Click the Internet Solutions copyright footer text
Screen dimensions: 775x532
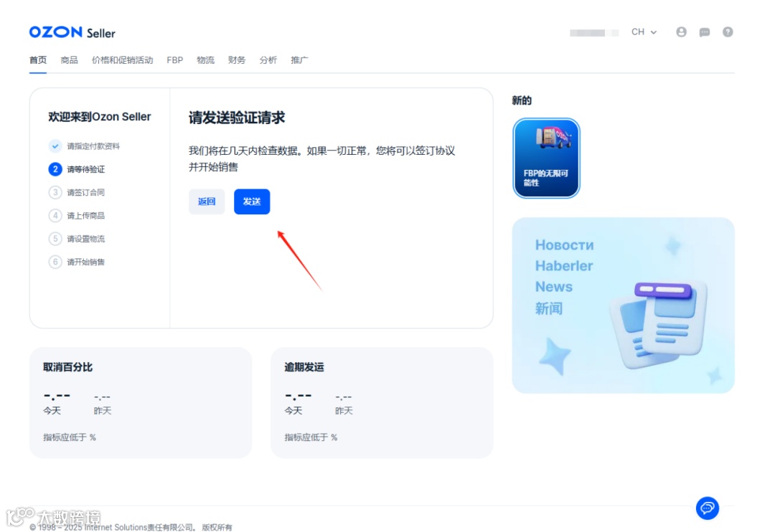pyautogui.click(x=131, y=527)
